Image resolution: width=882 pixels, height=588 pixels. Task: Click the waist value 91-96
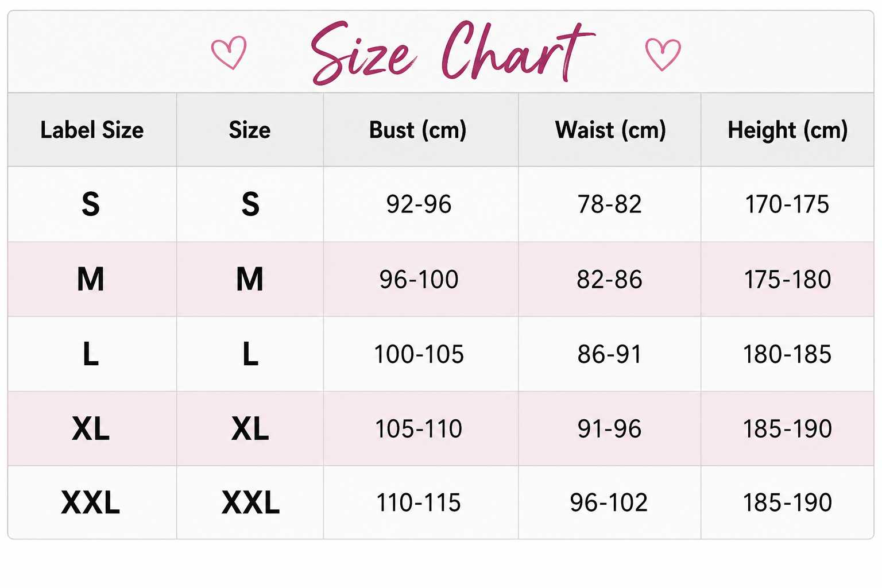point(610,429)
